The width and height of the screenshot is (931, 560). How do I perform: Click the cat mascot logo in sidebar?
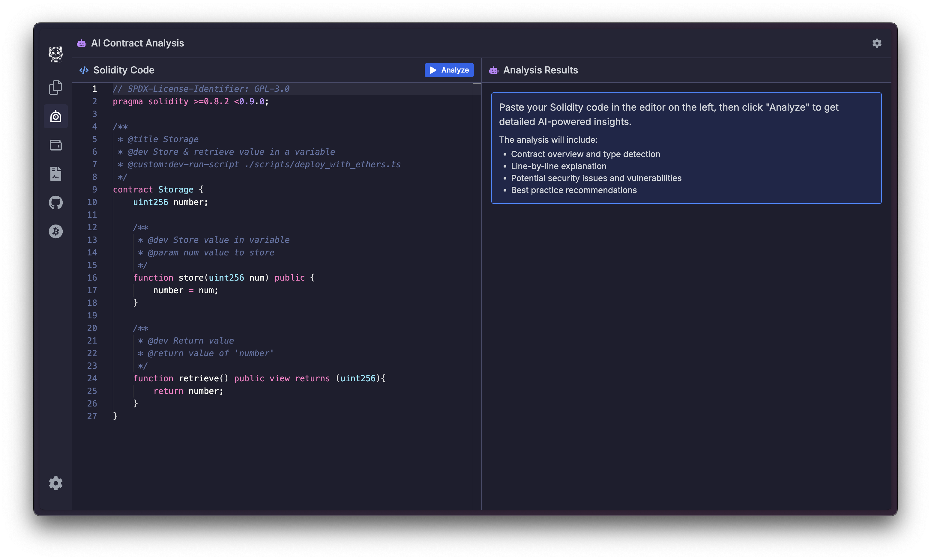pyautogui.click(x=55, y=54)
